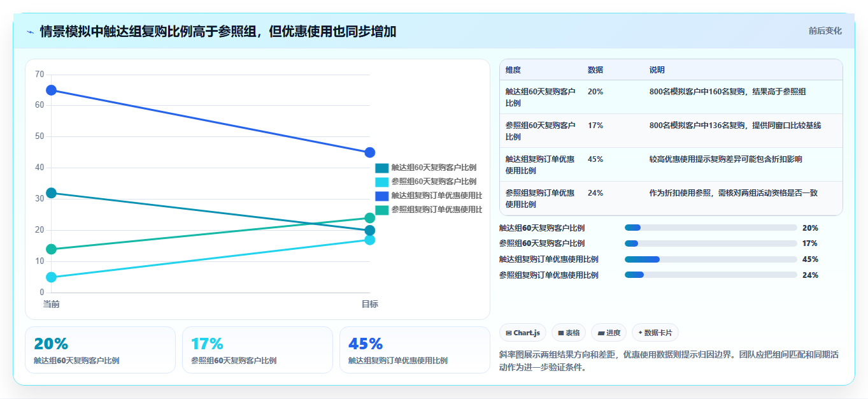
Task: Click the dark teal point at 32 on 当前
Action: pyautogui.click(x=51, y=193)
